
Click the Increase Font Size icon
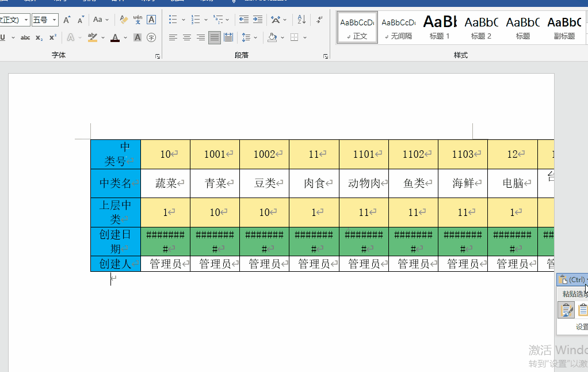pyautogui.click(x=67, y=20)
